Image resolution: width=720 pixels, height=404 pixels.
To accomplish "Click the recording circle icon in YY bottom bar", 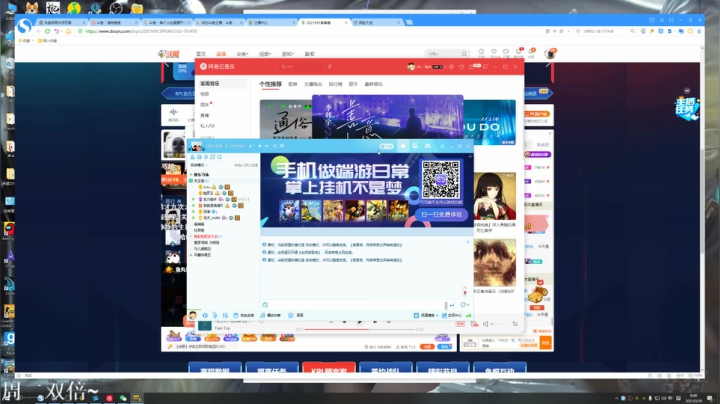I will pyautogui.click(x=291, y=315).
